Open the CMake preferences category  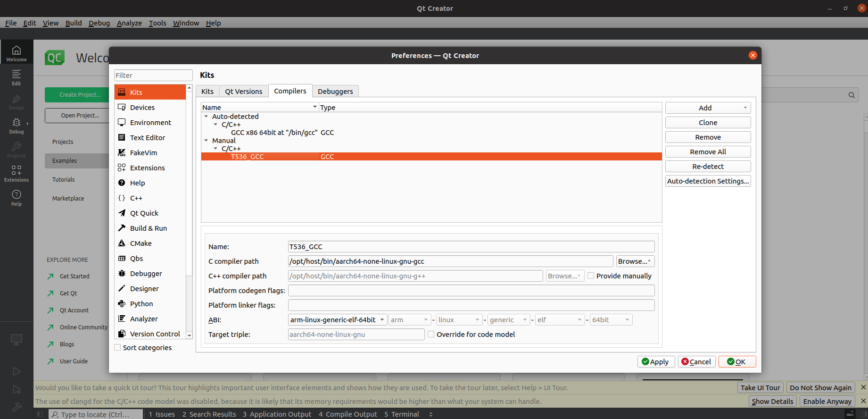pyautogui.click(x=141, y=243)
